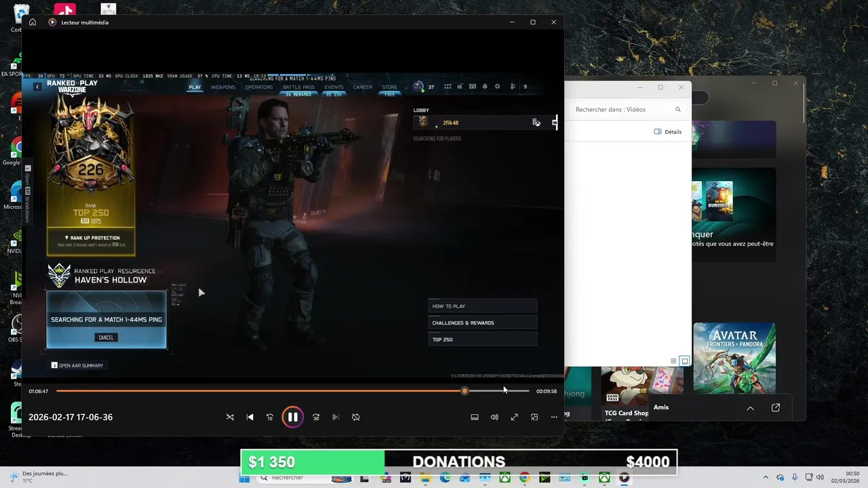
Task: Click the HOW TO PLAY button
Action: (x=482, y=306)
